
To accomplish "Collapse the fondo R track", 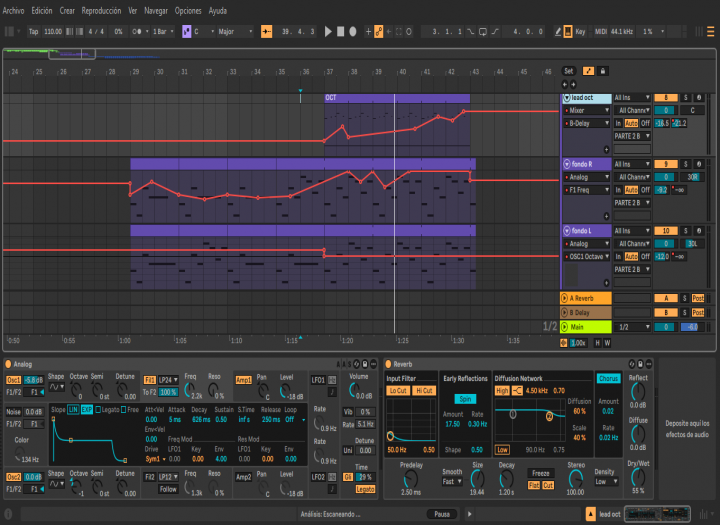I will point(565,164).
